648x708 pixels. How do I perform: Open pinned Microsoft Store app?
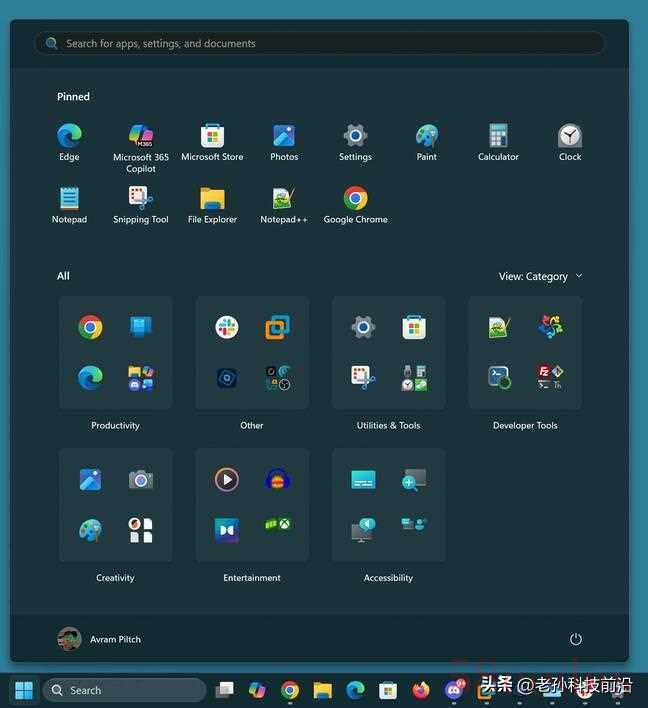(x=212, y=143)
